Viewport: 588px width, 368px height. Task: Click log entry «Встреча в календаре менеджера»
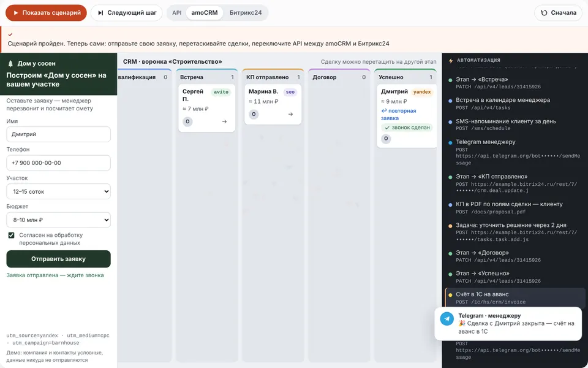coord(514,104)
